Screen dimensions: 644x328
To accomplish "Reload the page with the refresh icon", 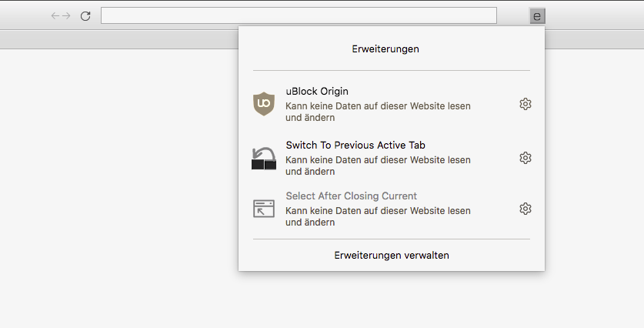I will (x=85, y=16).
